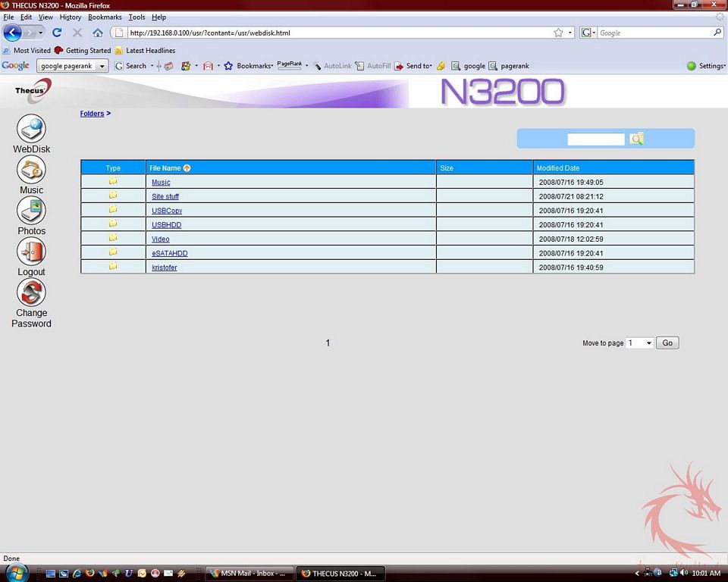The width and height of the screenshot is (728, 582).
Task: Click the Google toolbar Gmail icon
Action: coord(208,66)
